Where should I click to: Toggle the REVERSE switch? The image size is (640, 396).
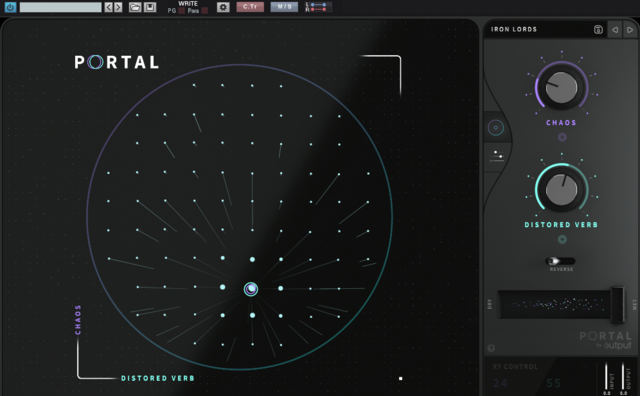tap(560, 261)
